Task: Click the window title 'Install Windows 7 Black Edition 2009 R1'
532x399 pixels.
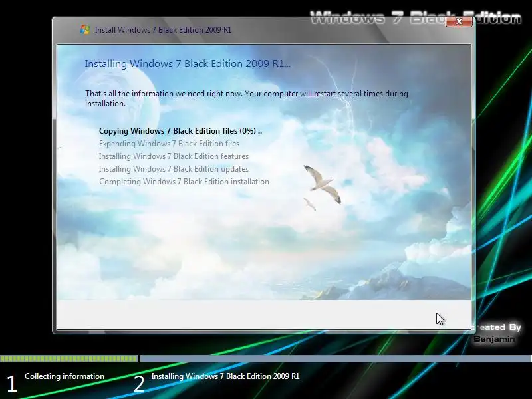Action: [x=163, y=30]
